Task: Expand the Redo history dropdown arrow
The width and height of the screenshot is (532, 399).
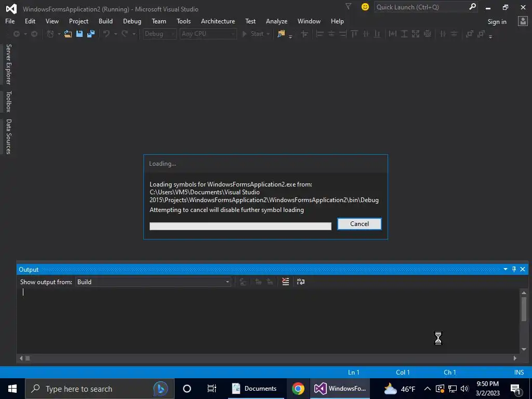Action: 134,34
